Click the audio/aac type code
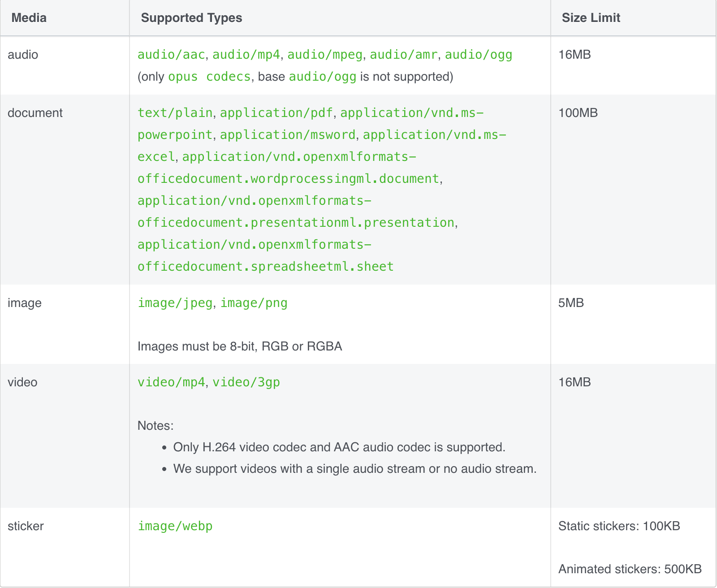This screenshot has width=717, height=588. click(171, 55)
